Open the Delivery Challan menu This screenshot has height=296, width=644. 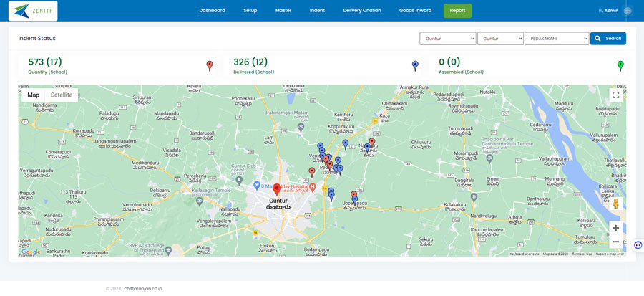point(362,11)
